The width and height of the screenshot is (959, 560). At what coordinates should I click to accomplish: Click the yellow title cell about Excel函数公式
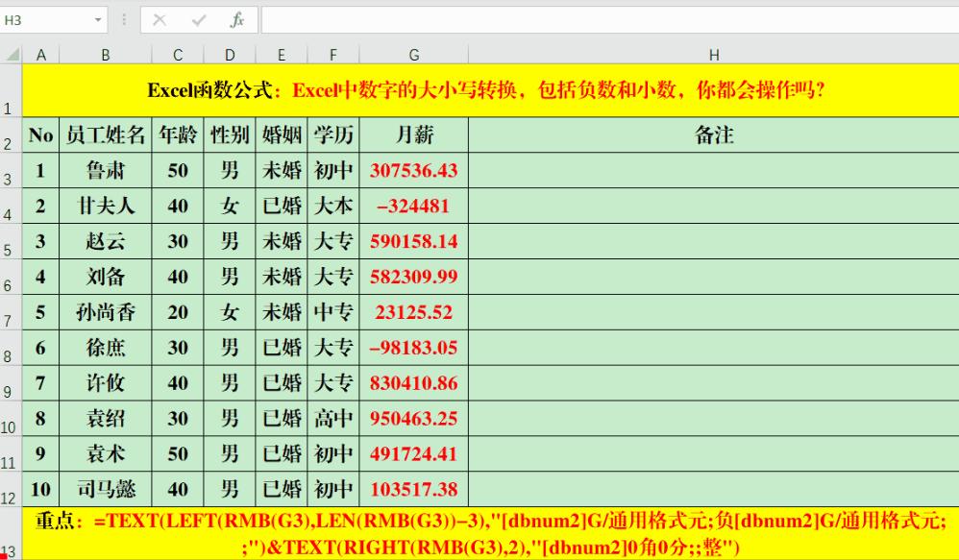pos(480,90)
